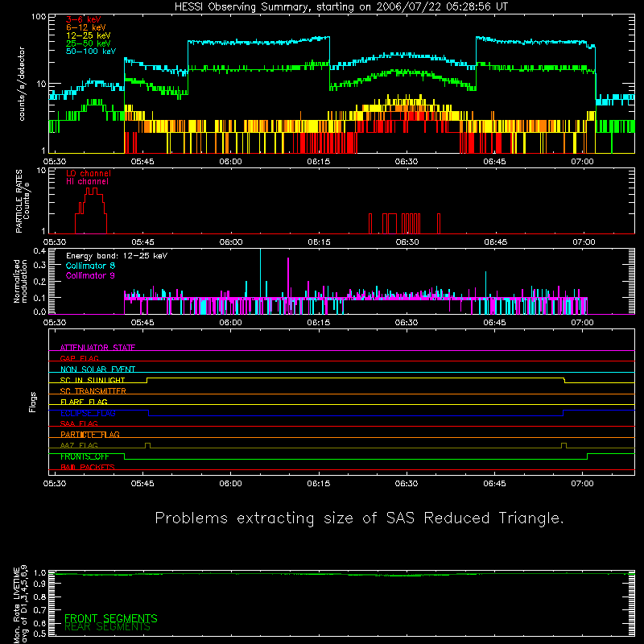Viewport: 644px width, 644px height.
Task: Click the PARTICLE_FLAG label
Action: tap(90, 435)
